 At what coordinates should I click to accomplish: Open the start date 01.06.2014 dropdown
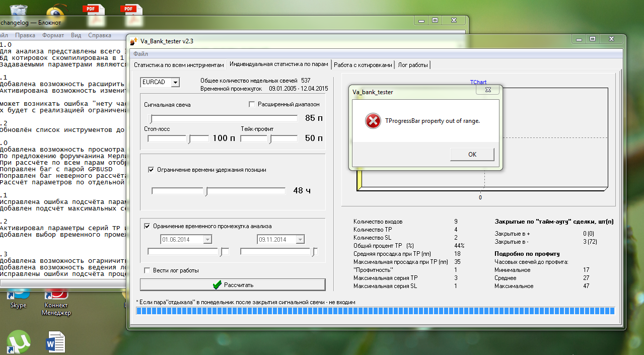[x=207, y=240]
